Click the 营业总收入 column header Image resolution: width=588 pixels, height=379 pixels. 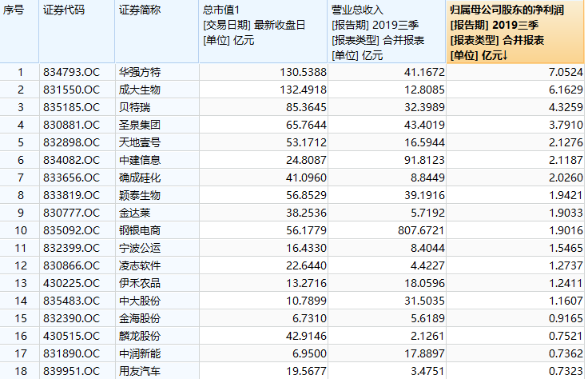pyautogui.click(x=387, y=31)
